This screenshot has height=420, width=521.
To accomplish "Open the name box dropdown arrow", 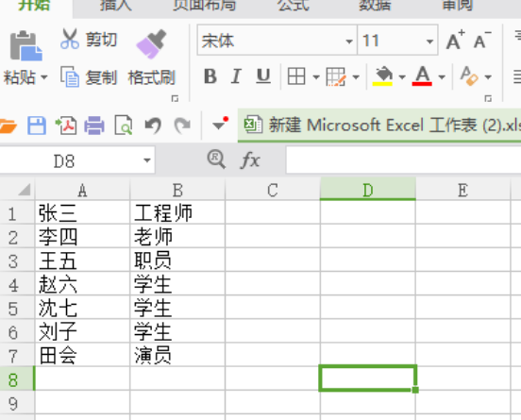I will pyautogui.click(x=147, y=160).
